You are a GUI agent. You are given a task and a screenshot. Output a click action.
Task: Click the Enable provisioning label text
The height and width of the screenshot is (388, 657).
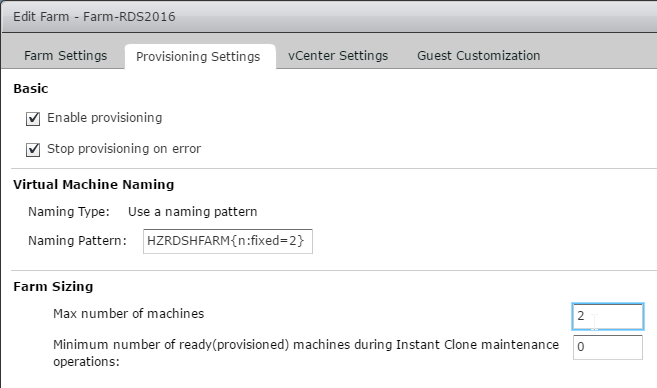coord(104,118)
